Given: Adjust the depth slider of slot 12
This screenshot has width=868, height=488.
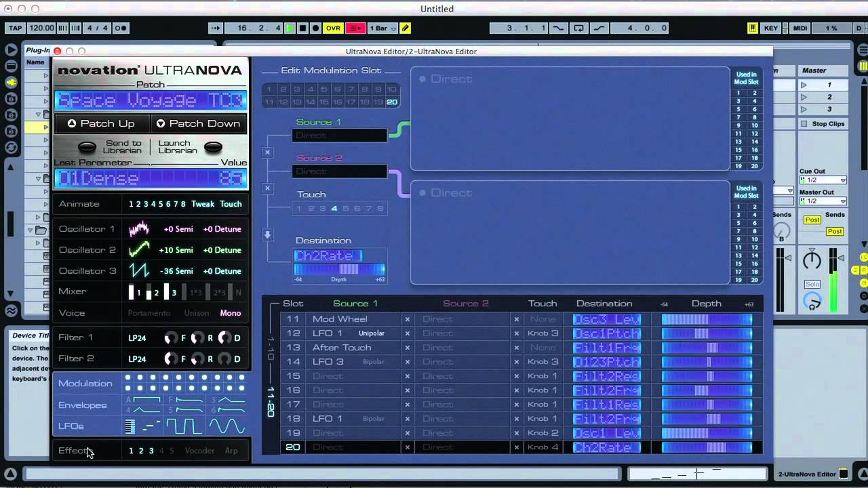Looking at the screenshot, I should (707, 333).
